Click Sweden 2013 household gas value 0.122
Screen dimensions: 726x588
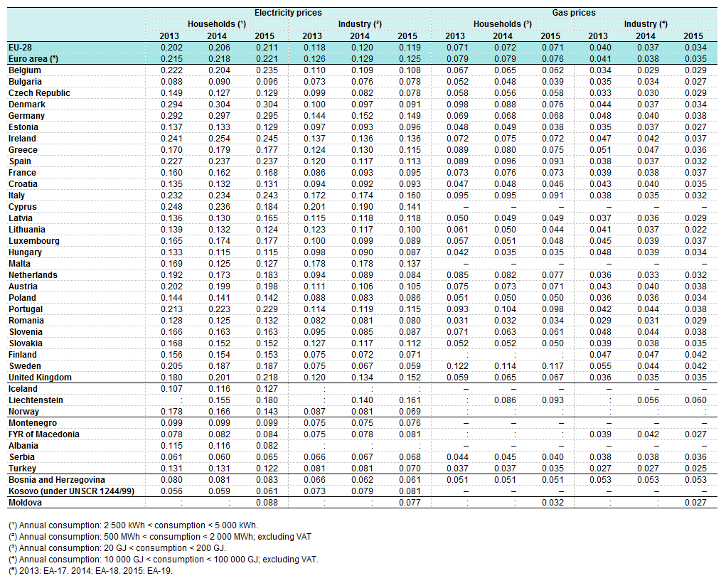457,366
